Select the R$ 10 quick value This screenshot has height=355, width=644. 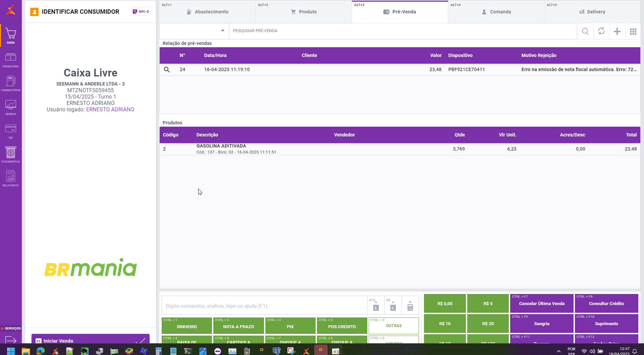pyautogui.click(x=445, y=323)
